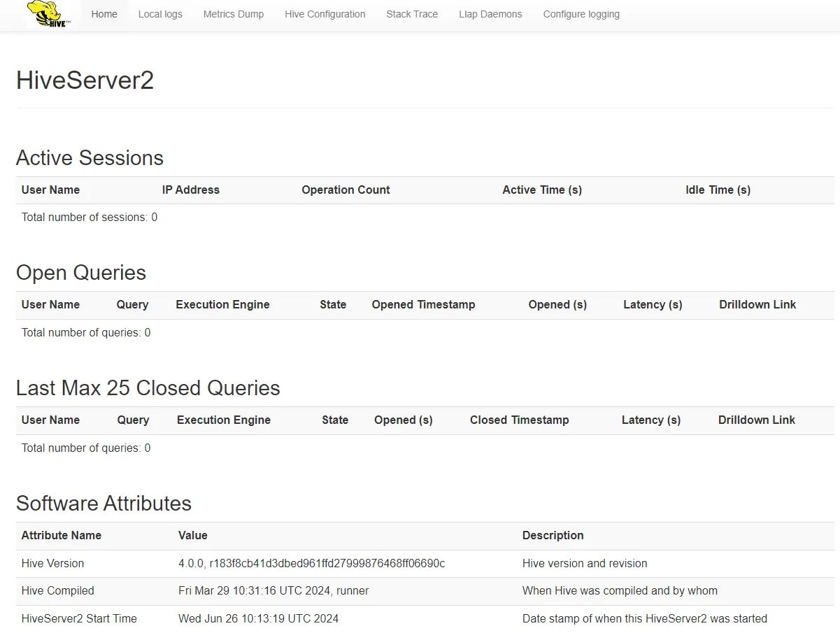Screen dimensions: 840x633
Task: Click User Name header in Active Sessions
Action: 50,190
